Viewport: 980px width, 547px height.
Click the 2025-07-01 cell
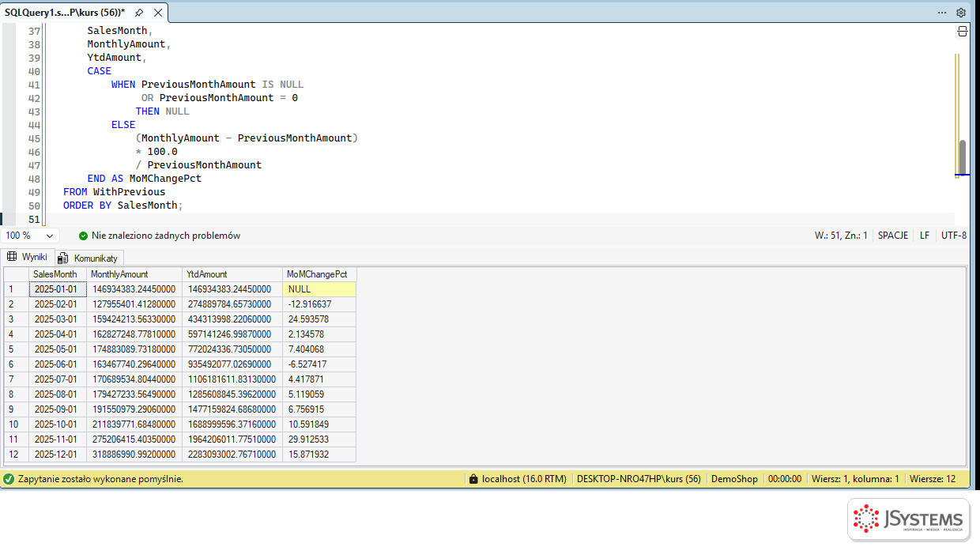point(58,379)
